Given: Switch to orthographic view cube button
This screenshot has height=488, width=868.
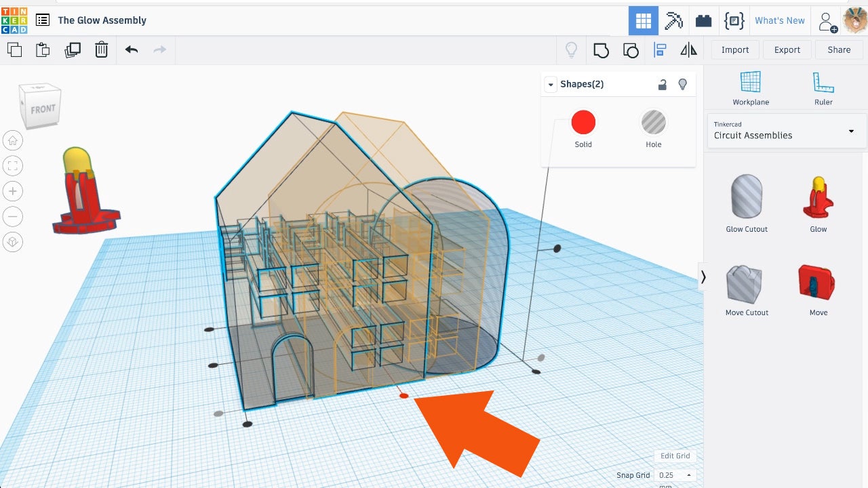Looking at the screenshot, I should tap(13, 242).
